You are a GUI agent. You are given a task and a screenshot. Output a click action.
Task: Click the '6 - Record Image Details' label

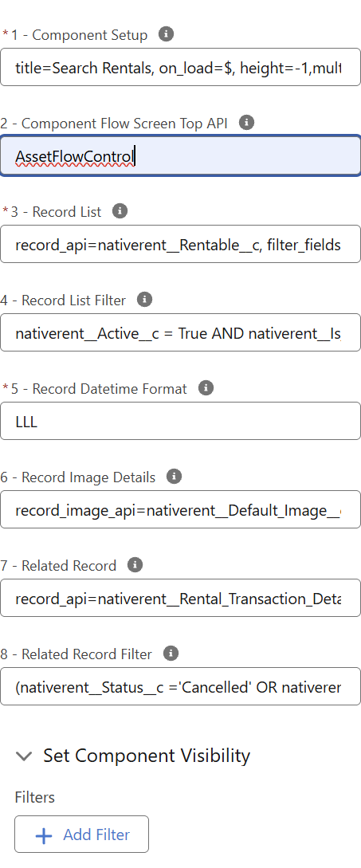[x=78, y=477]
